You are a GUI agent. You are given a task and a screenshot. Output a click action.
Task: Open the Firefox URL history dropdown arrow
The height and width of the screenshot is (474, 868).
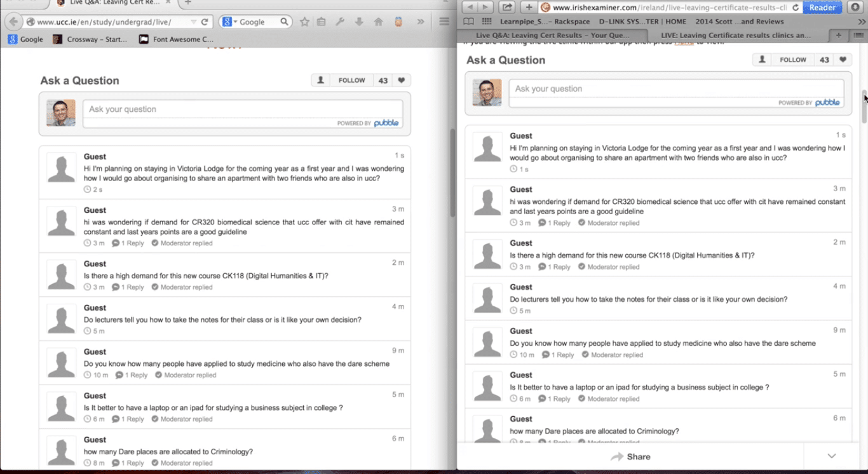(x=194, y=22)
